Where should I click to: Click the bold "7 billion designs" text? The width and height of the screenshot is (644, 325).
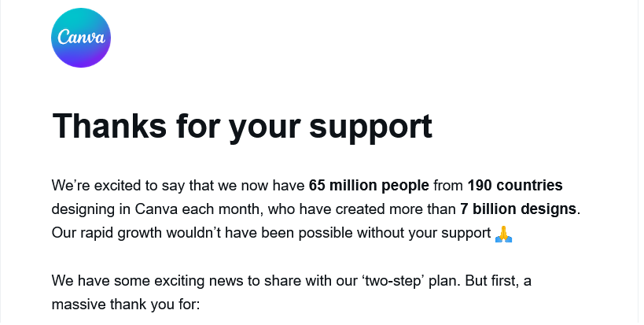[518, 209]
